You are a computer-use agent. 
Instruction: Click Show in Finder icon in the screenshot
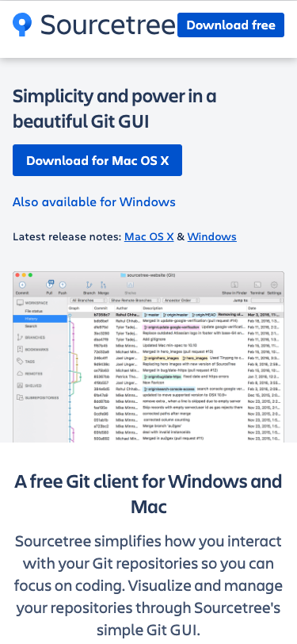point(234,285)
